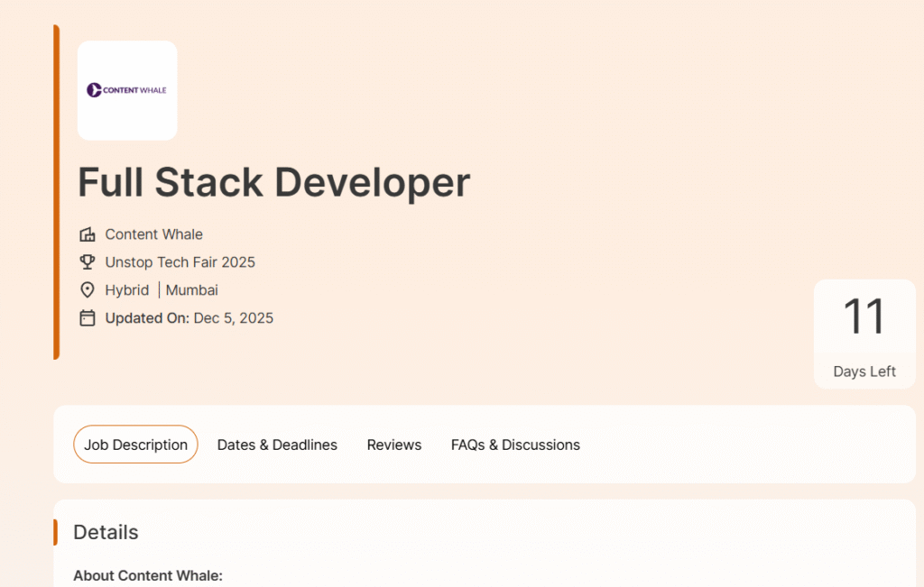
Task: Open the Reviews tab
Action: coord(394,445)
